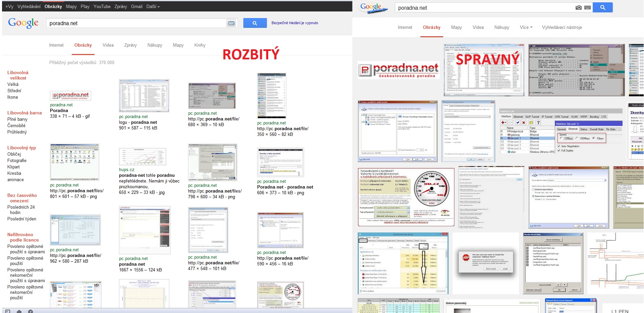Open +Vy in the black top bar
This screenshot has height=313, width=644.
click(x=9, y=6)
